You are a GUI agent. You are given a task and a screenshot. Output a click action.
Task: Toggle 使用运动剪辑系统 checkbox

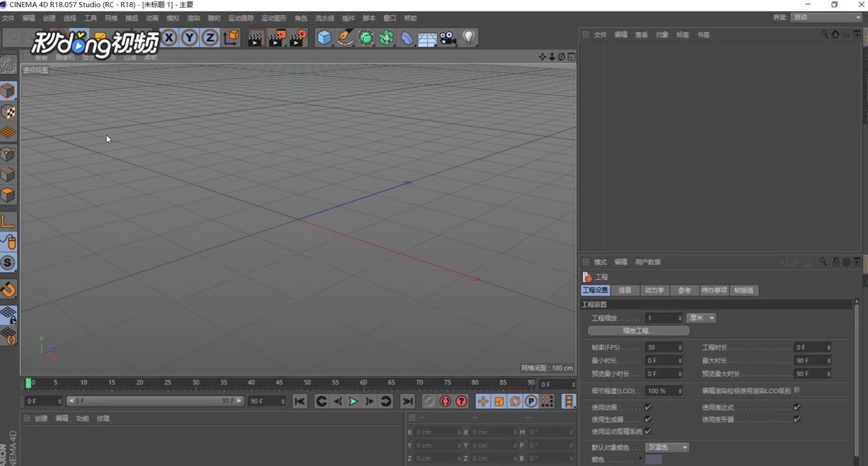click(648, 432)
